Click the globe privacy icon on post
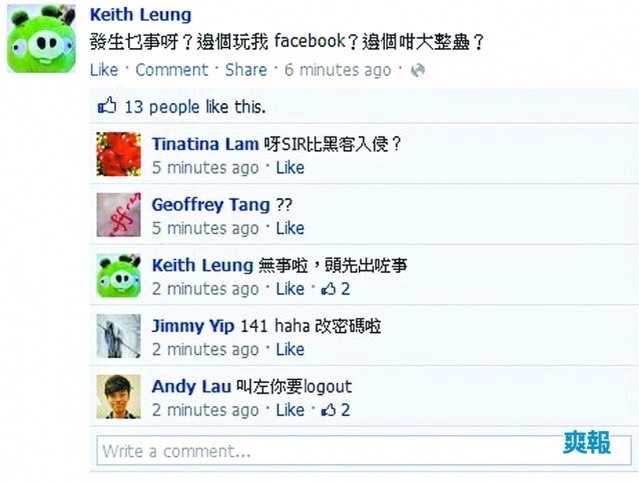The width and height of the screenshot is (639, 482). click(x=418, y=70)
